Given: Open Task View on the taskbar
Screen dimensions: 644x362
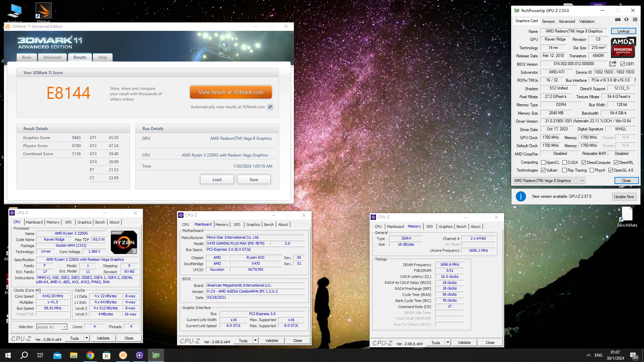Looking at the screenshot, I should coord(40,355).
